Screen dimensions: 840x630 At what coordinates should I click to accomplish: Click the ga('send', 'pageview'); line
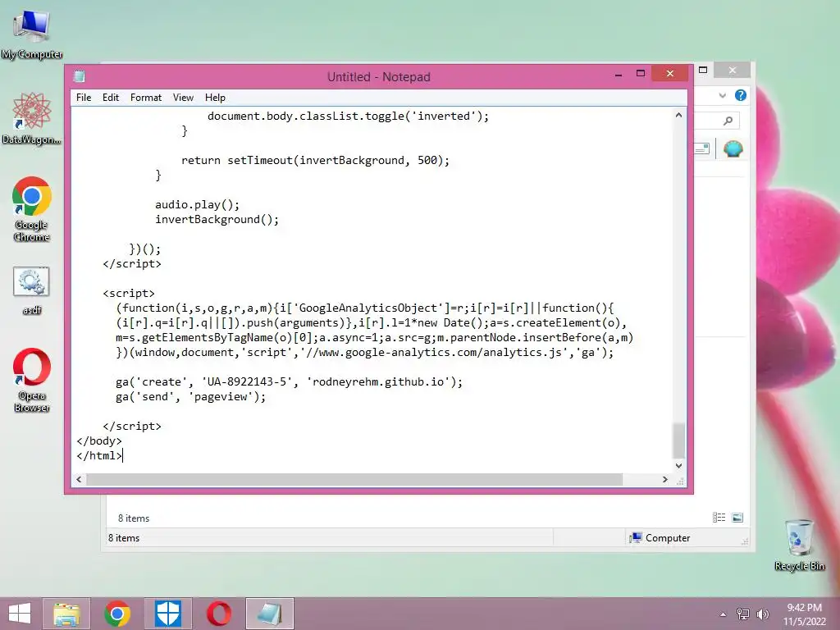pyautogui.click(x=190, y=397)
